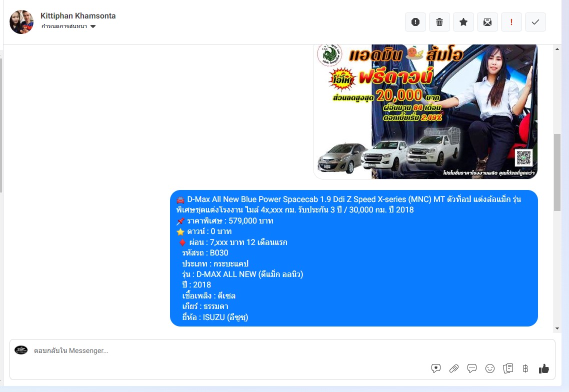Mark the conversation as spam

(x=415, y=22)
